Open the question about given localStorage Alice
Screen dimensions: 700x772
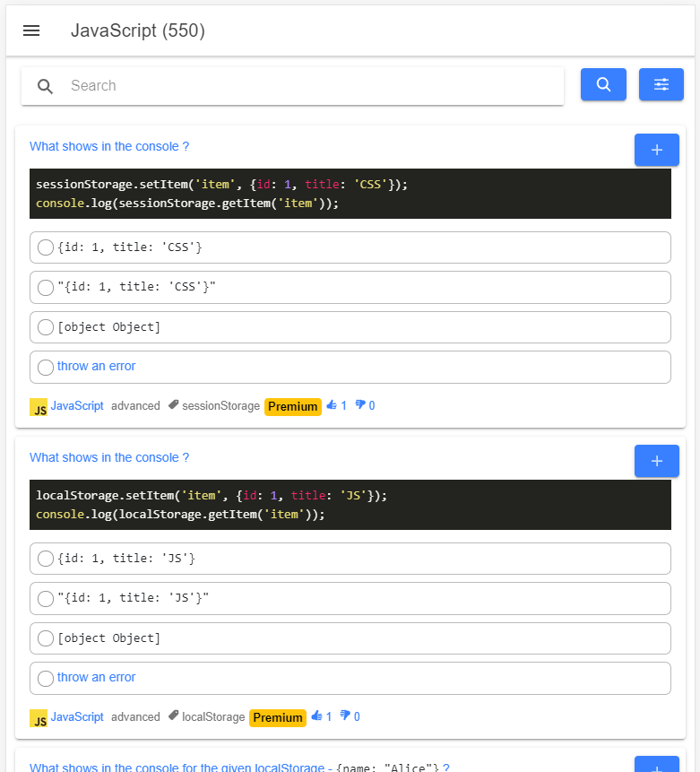click(x=239, y=768)
